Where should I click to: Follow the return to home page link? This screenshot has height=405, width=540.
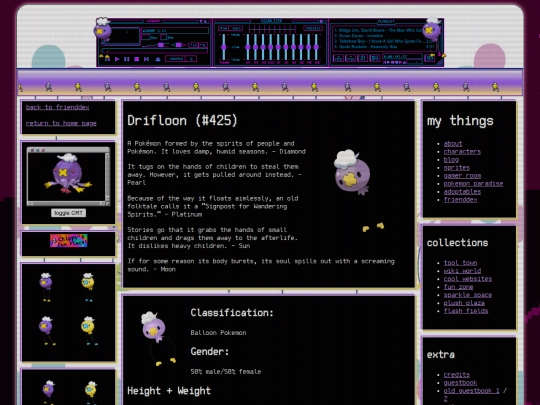pyautogui.click(x=61, y=123)
